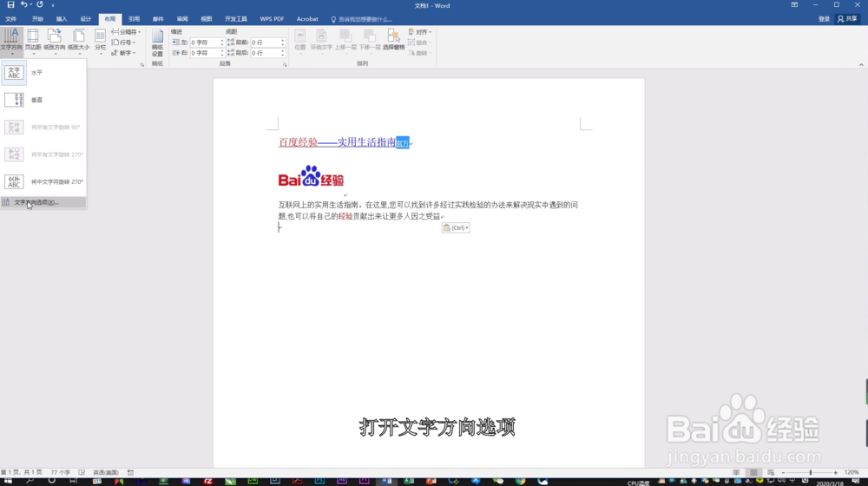Click the right indent input field
This screenshot has height=486, width=868.
(205, 53)
